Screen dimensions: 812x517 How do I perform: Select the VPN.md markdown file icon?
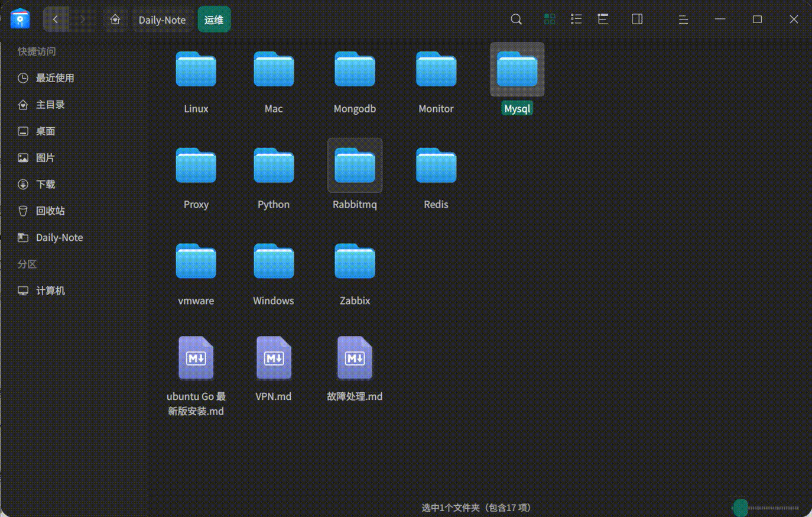coord(274,358)
